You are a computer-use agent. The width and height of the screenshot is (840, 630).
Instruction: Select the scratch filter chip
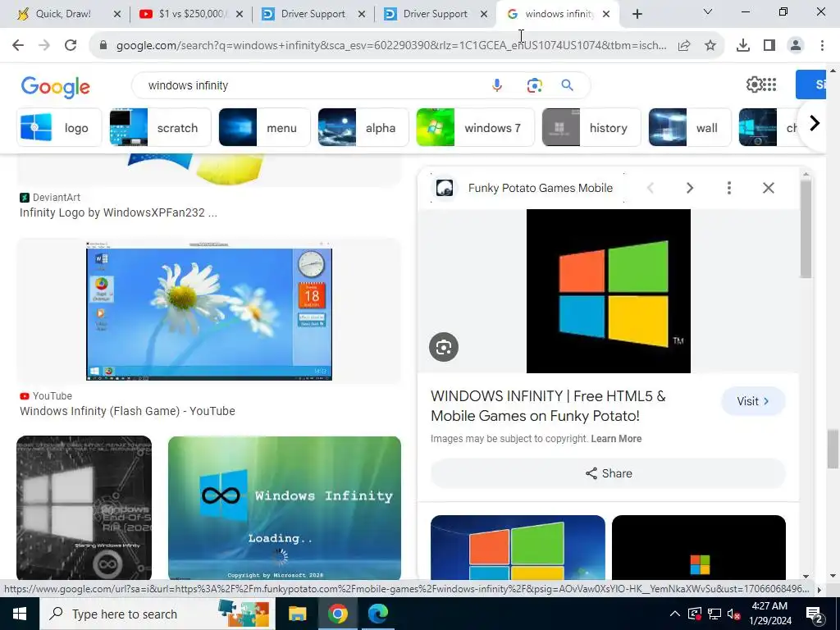tap(160, 127)
